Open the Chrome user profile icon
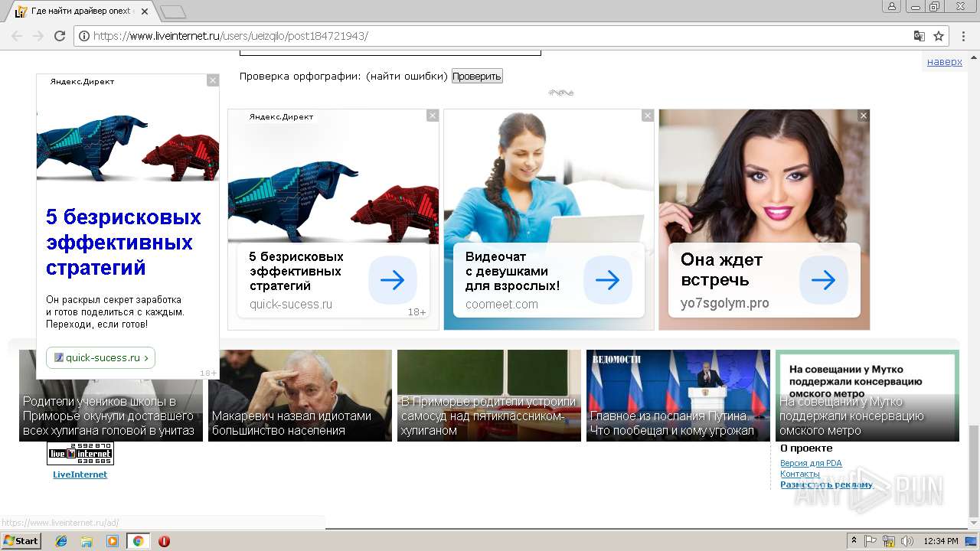The height and width of the screenshot is (551, 980). (891, 6)
